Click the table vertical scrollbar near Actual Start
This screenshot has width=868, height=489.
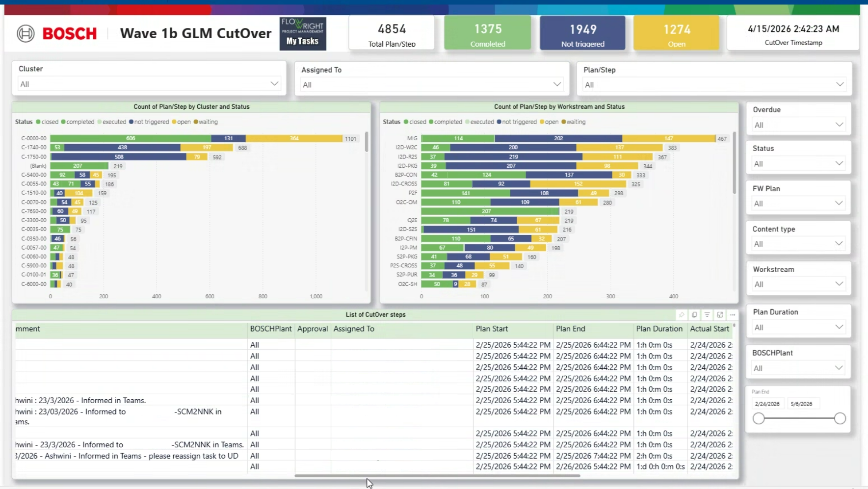coord(734,326)
